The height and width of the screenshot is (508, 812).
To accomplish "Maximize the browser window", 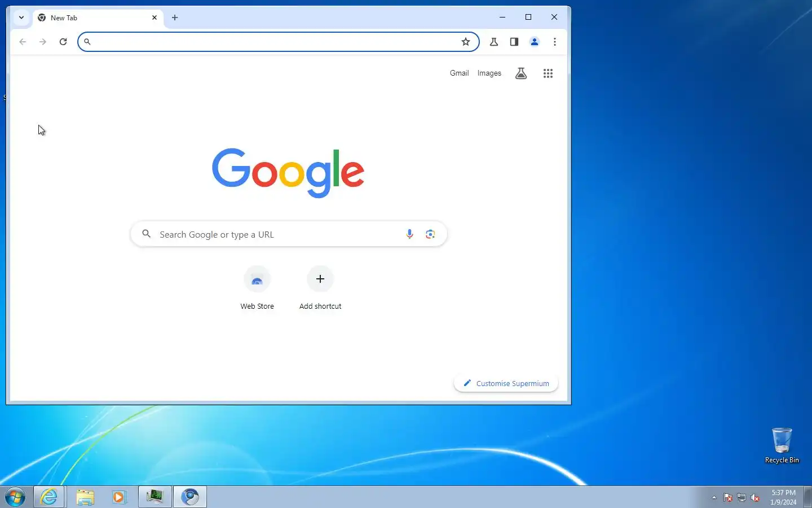I will click(x=528, y=17).
